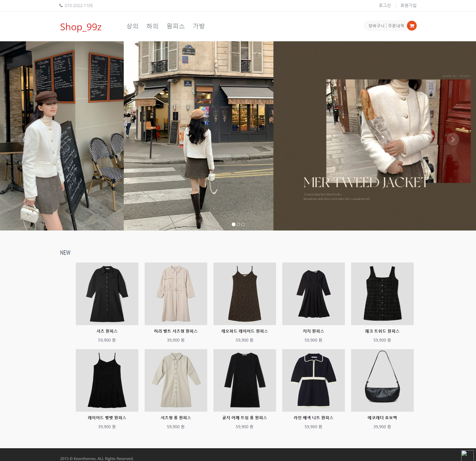Click the 회원가입 link
Image resolution: width=476 pixels, height=461 pixels.
coord(408,5)
